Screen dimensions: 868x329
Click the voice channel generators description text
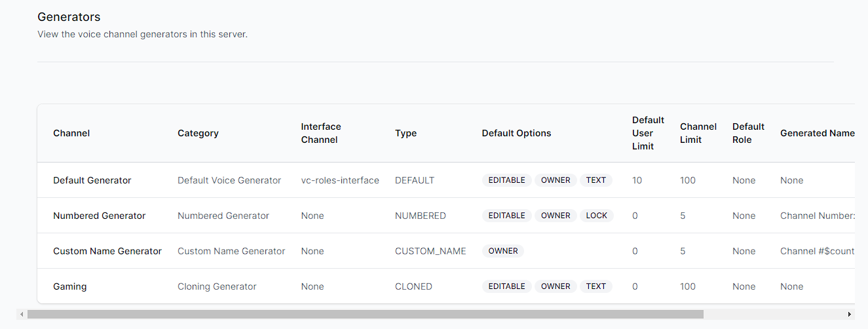[x=142, y=34]
